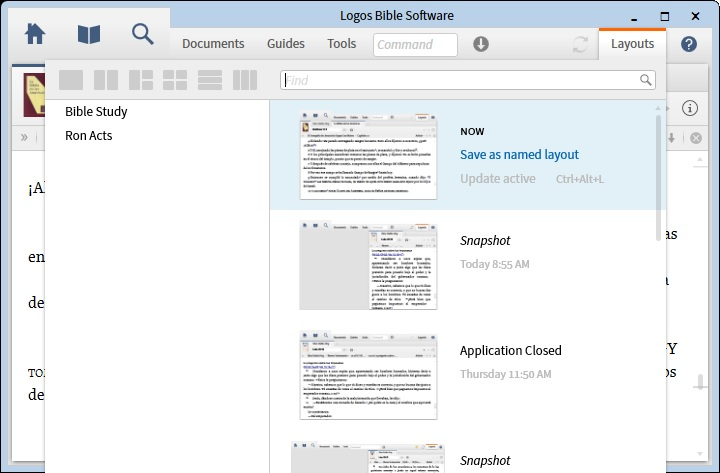Viewport: 720px width, 473px height.
Task: Open the Tools menu
Action: [341, 44]
